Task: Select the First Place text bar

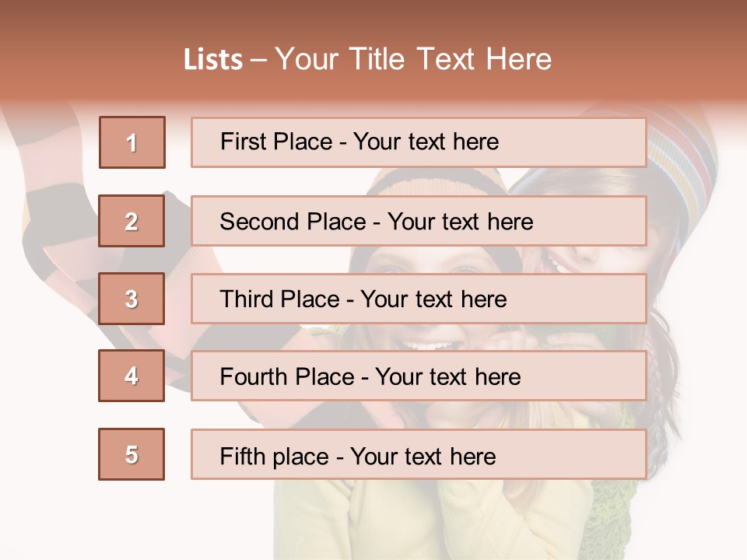Action: pos(419,142)
